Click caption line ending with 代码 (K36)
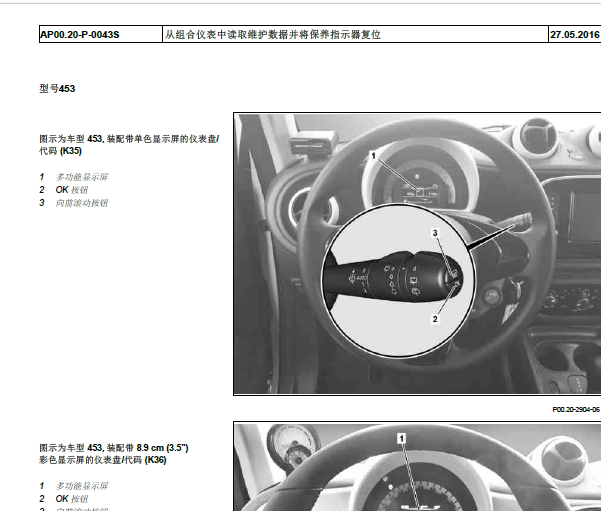This screenshot has width=601, height=511. [x=103, y=460]
